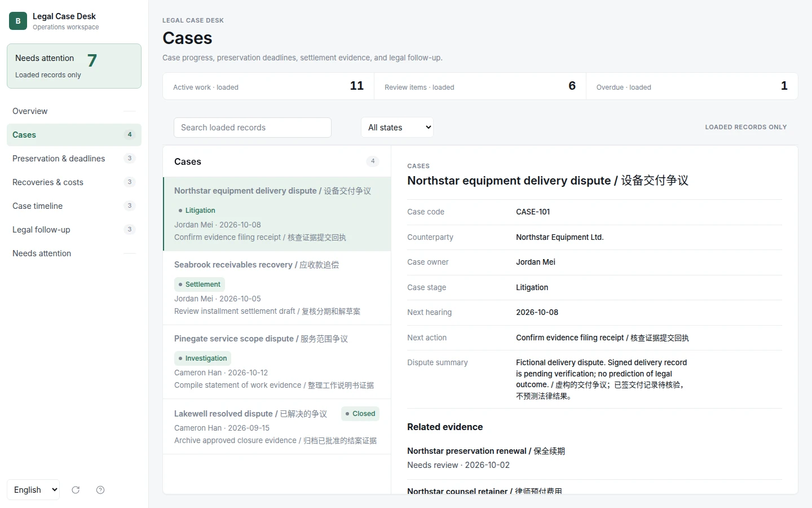Viewport: 812px width, 508px height.
Task: Click the Related evidence heading
Action: (x=445, y=427)
